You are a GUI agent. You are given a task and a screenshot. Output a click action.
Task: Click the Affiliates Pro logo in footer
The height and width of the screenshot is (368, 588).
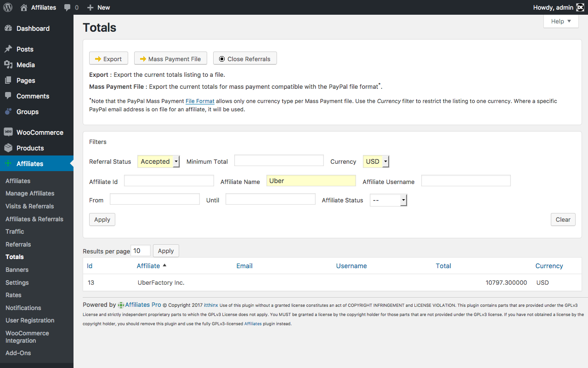[x=121, y=305]
